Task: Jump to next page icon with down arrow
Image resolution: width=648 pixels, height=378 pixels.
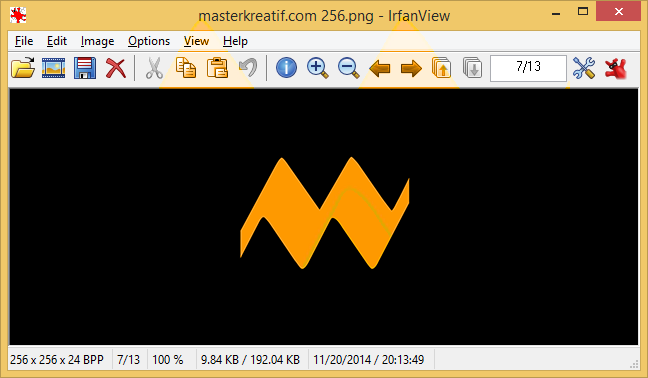Action: pos(472,68)
